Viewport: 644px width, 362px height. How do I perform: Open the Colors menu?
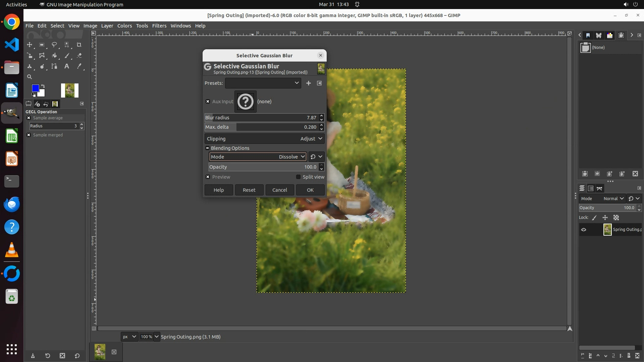click(x=124, y=26)
